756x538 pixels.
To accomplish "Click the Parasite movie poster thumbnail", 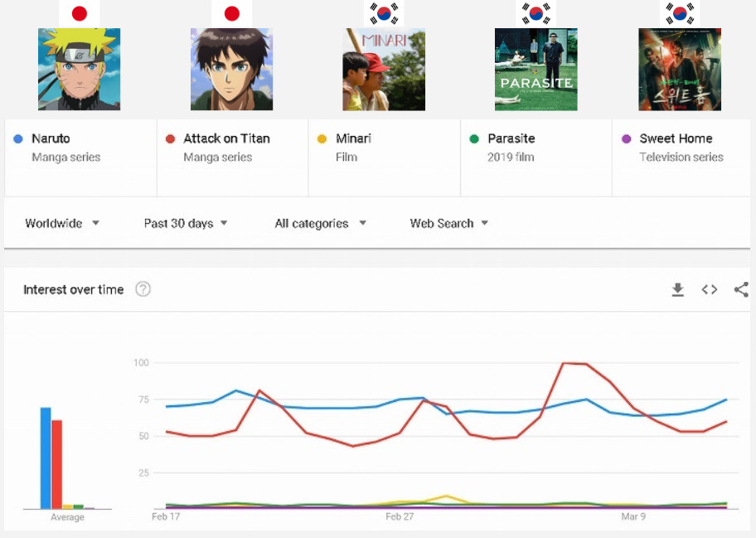I will coord(535,70).
